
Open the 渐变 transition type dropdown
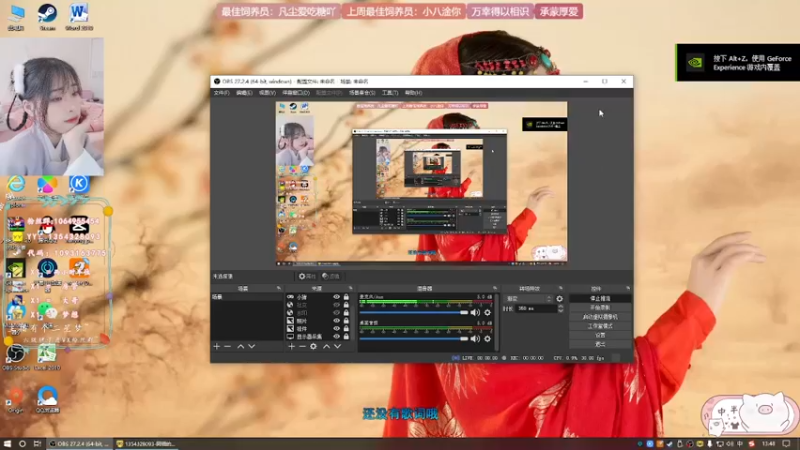[529, 299]
